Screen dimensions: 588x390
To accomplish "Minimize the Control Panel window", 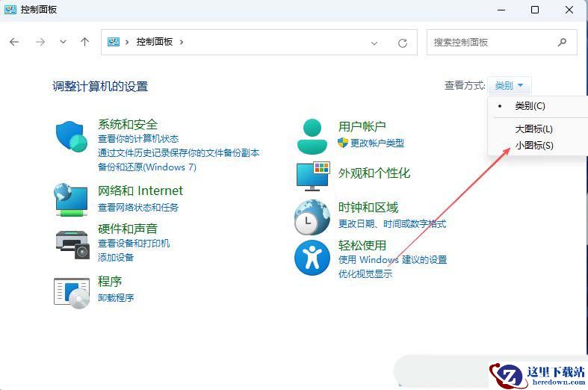I will coord(501,10).
